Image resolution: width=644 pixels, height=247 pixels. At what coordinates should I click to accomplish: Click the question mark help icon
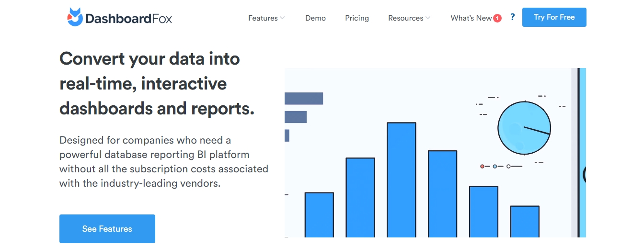point(512,17)
